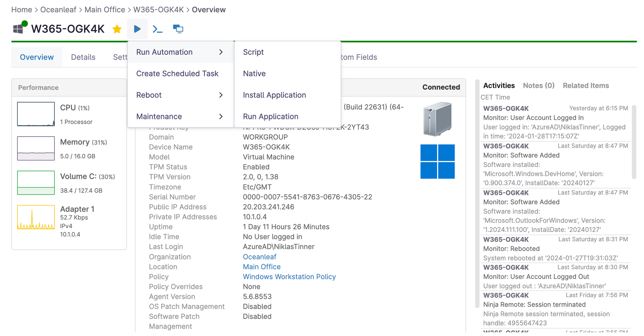Click the User Account Logged Out activity
Viewport: 644px width, 336px height.
(x=555, y=277)
